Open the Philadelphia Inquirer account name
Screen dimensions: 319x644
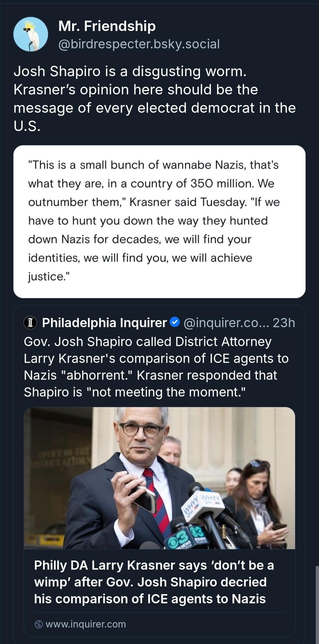pyautogui.click(x=104, y=323)
